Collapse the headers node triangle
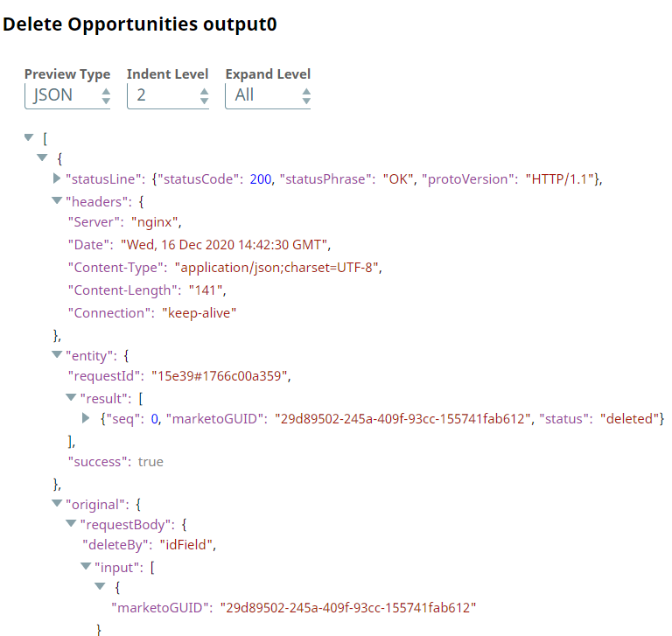672x636 pixels. pyautogui.click(x=57, y=200)
